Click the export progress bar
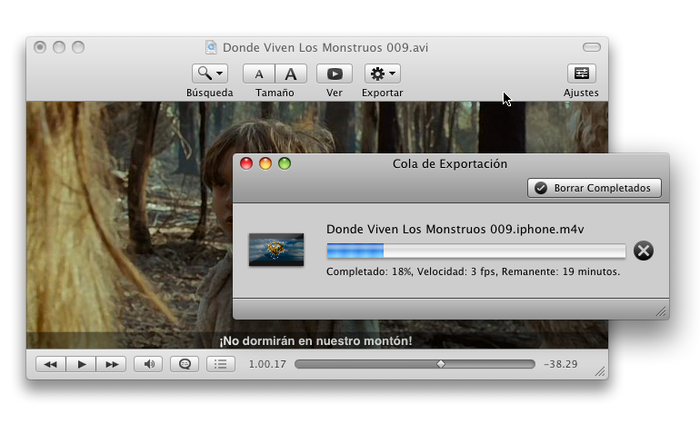This screenshot has height=443, width=700. [x=476, y=251]
